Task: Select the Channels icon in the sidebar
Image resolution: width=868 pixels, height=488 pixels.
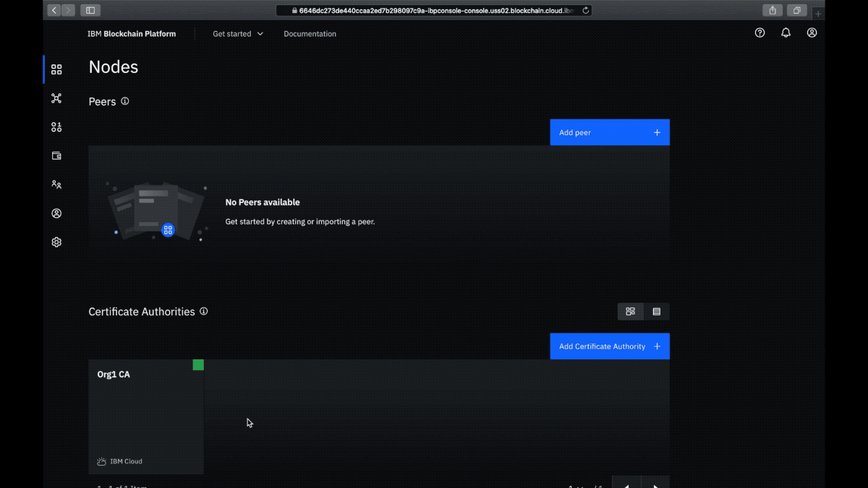Action: coord(56,98)
